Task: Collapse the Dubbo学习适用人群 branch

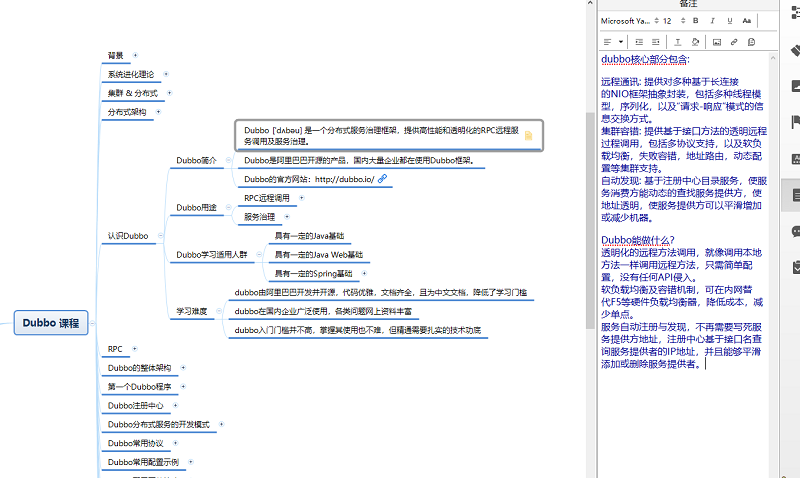Action: (259, 255)
